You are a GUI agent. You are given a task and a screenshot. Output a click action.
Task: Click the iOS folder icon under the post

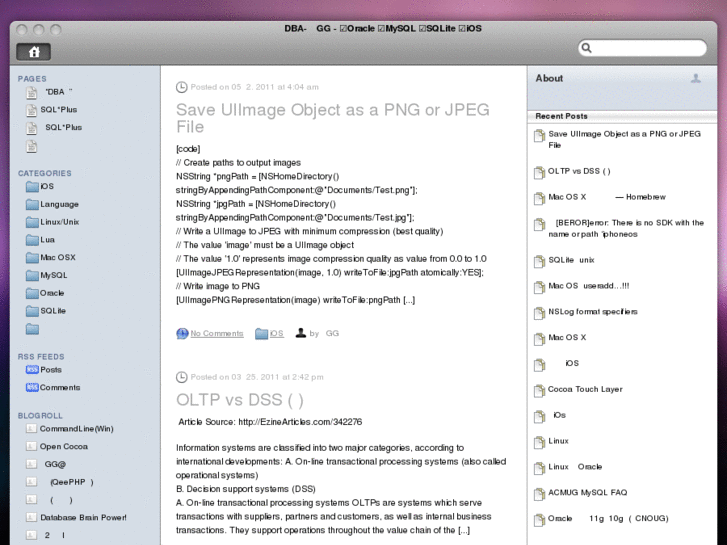pos(261,334)
